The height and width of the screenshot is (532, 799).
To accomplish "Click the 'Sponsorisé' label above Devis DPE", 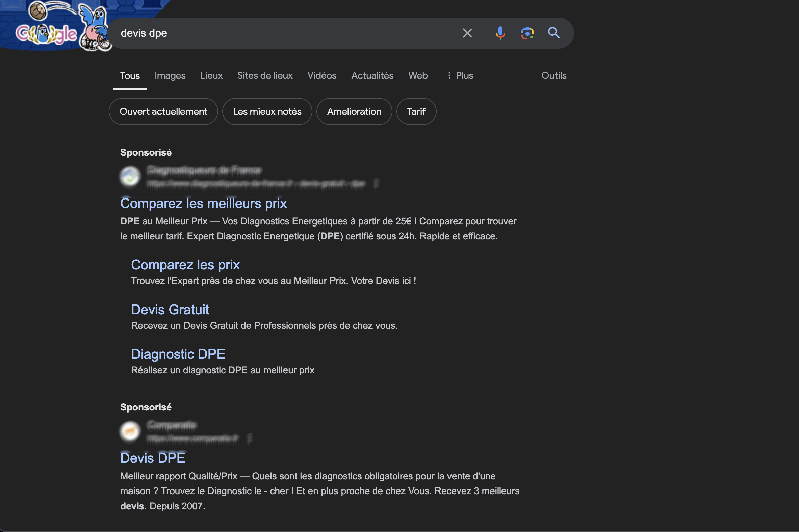I will [x=146, y=407].
